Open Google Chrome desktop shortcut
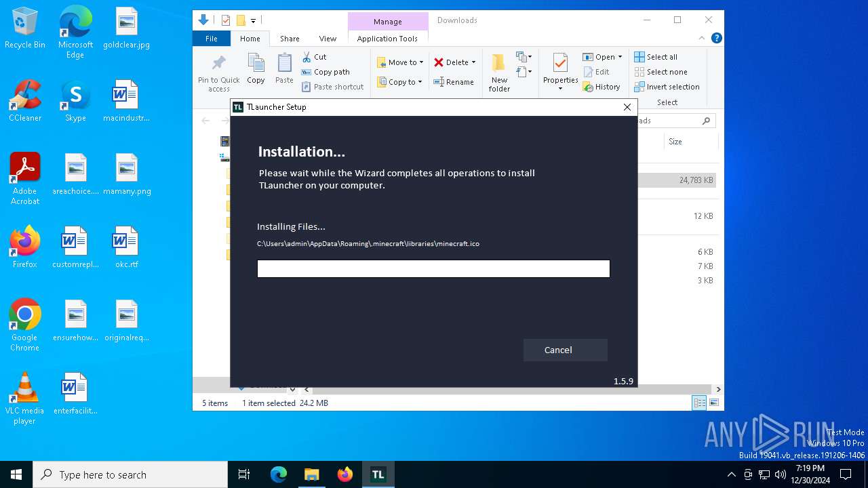 click(25, 325)
